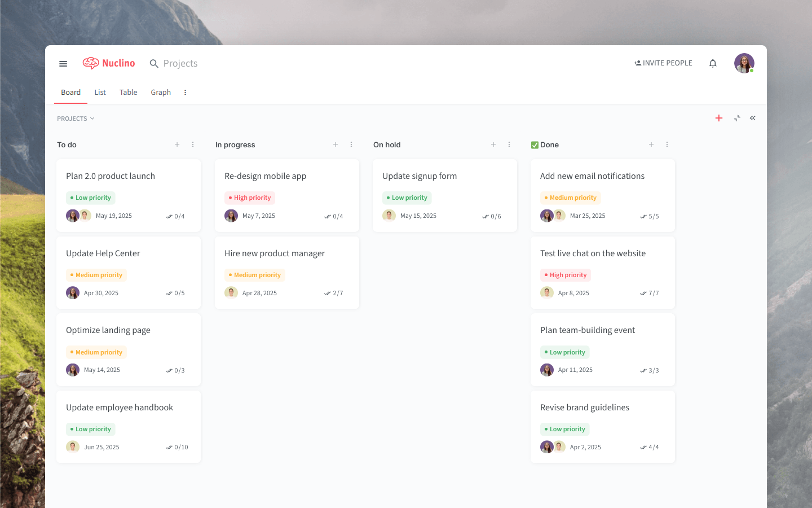Switch to the Graph tab
812x508 pixels.
(161, 93)
